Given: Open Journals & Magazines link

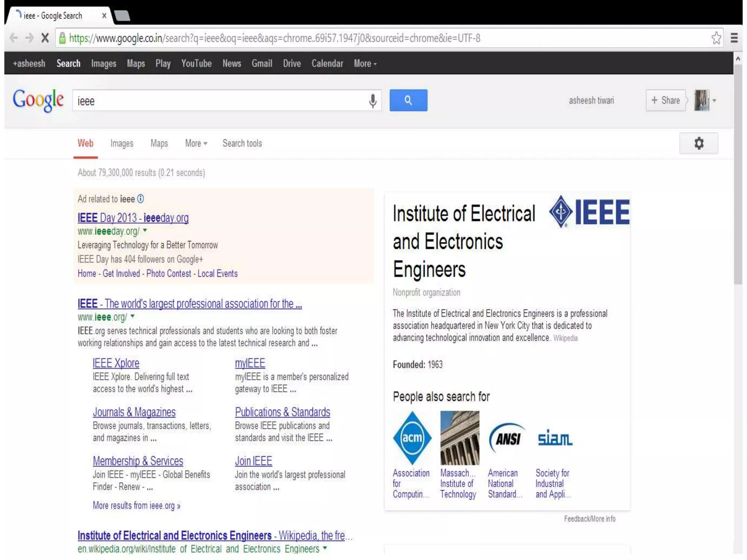Looking at the screenshot, I should point(134,412).
